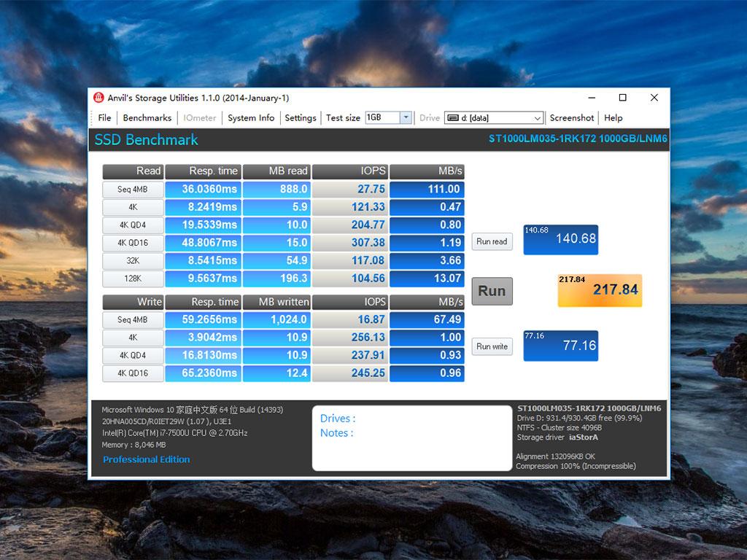Select the Write 4K QD16 row label
This screenshot has width=747, height=560.
pos(133,373)
